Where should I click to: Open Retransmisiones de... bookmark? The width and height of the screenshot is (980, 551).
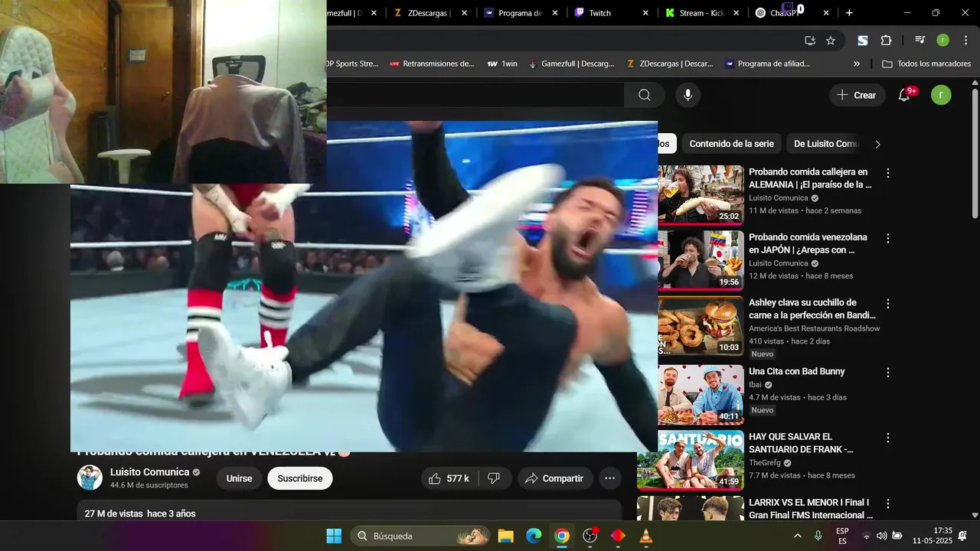click(x=432, y=64)
